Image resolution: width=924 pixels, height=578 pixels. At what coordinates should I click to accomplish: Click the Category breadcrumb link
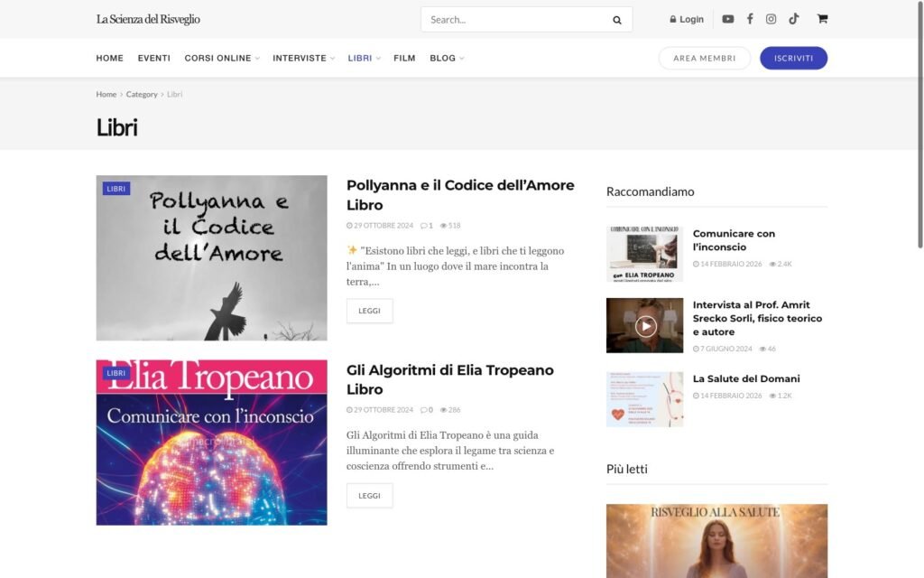tap(142, 94)
